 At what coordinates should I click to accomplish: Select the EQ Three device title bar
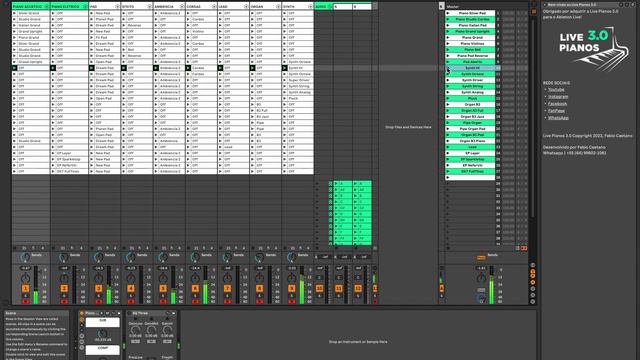(x=151, y=313)
